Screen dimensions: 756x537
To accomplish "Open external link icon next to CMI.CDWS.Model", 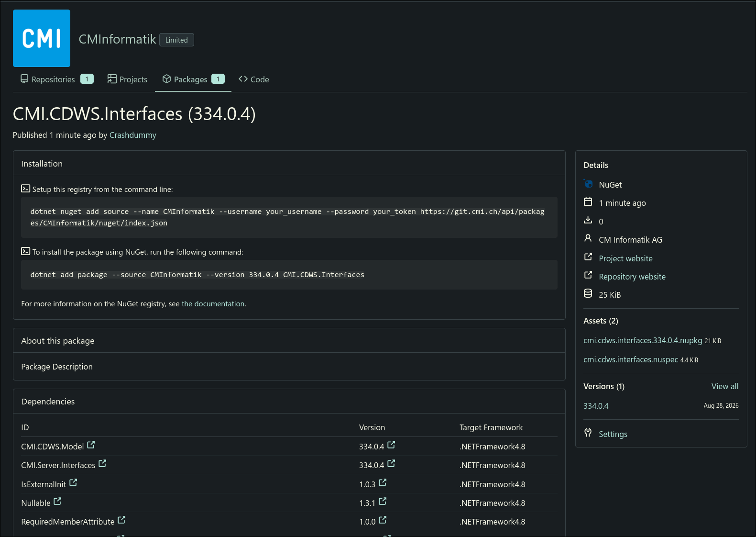I will tap(91, 445).
